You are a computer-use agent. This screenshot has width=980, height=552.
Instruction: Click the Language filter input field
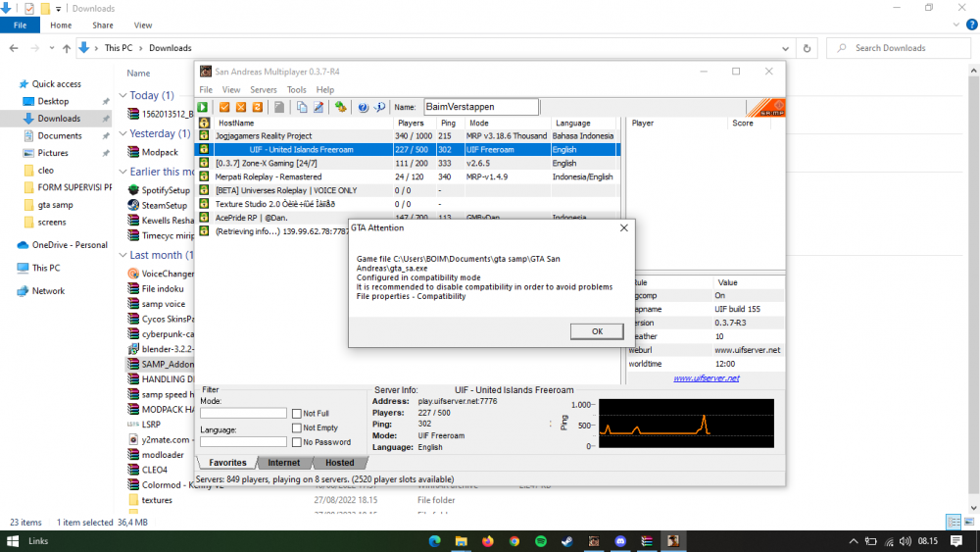pyautogui.click(x=243, y=442)
